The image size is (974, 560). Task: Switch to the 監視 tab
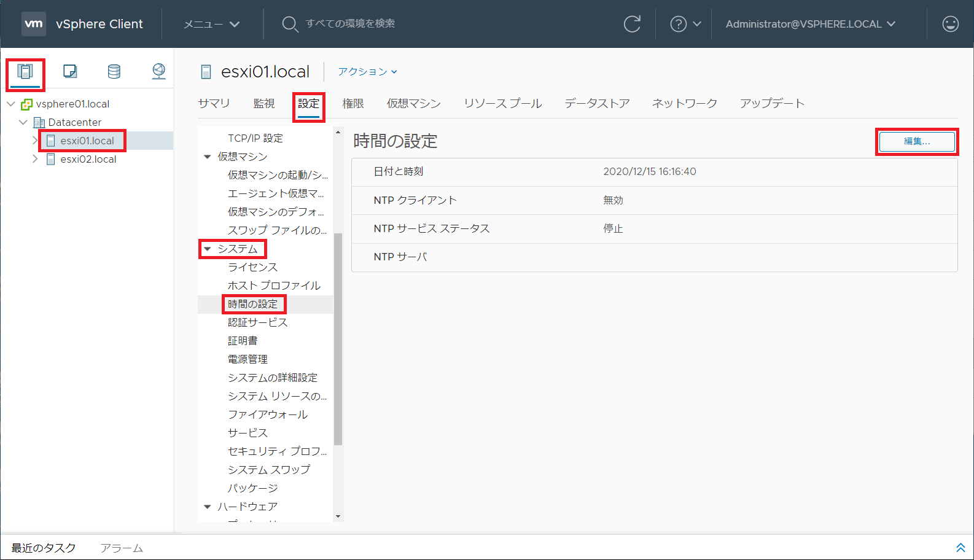264,104
